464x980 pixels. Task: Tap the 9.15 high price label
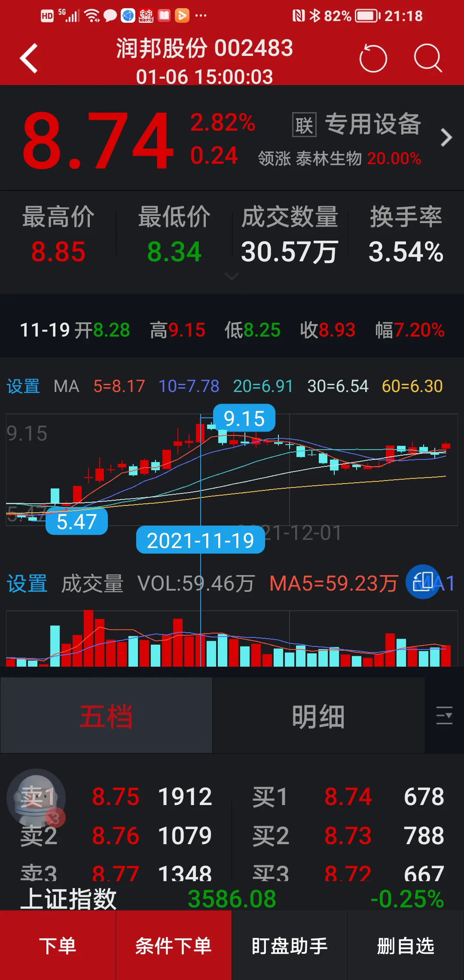coord(244,418)
